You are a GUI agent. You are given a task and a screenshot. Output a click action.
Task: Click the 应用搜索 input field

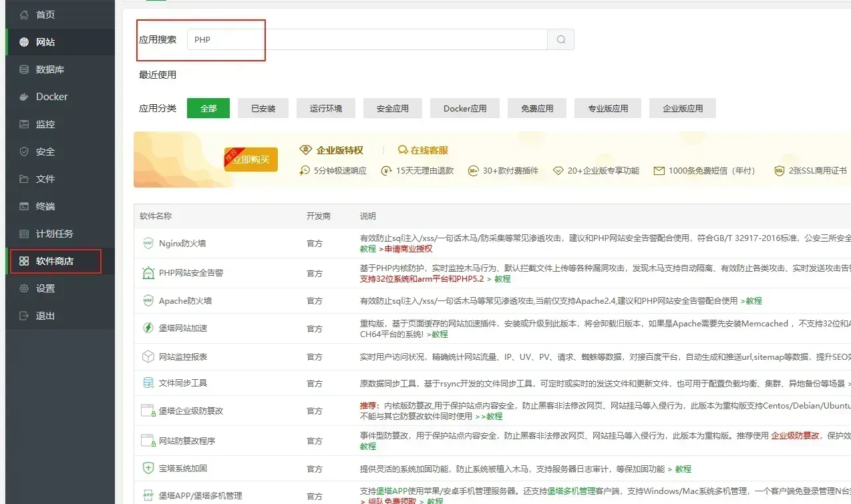(367, 39)
